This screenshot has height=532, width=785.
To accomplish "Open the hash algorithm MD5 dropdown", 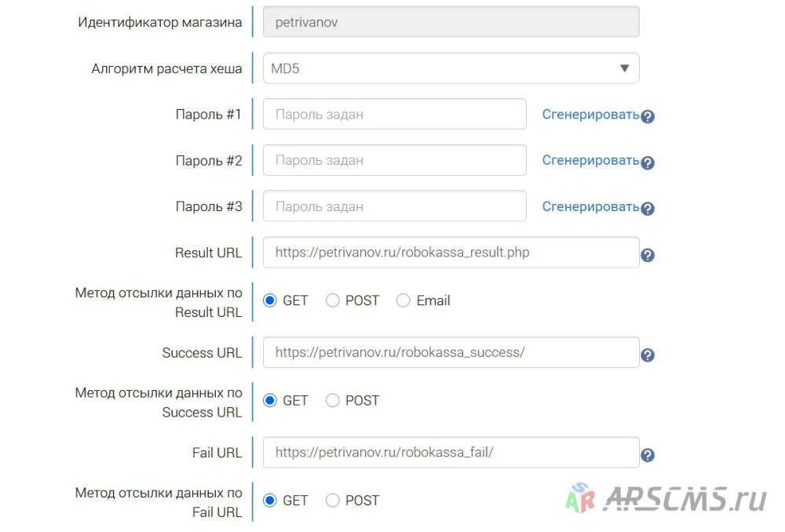I will click(451, 68).
